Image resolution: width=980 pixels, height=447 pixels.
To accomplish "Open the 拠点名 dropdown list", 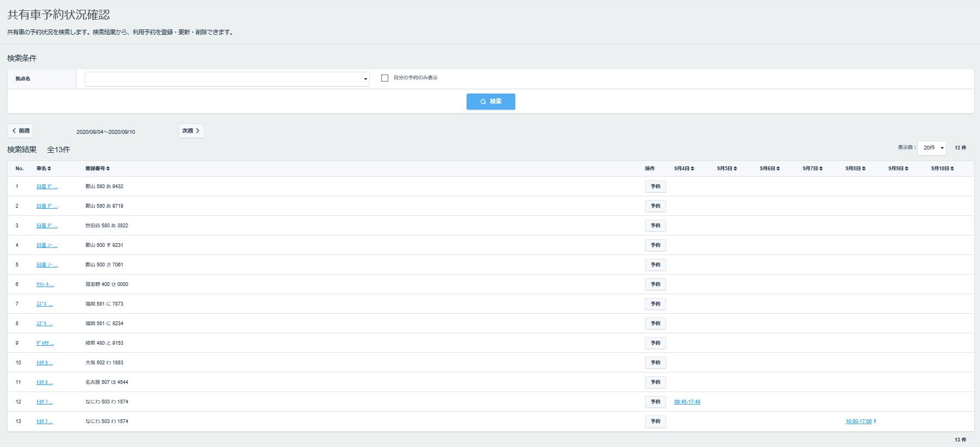I will click(x=227, y=79).
